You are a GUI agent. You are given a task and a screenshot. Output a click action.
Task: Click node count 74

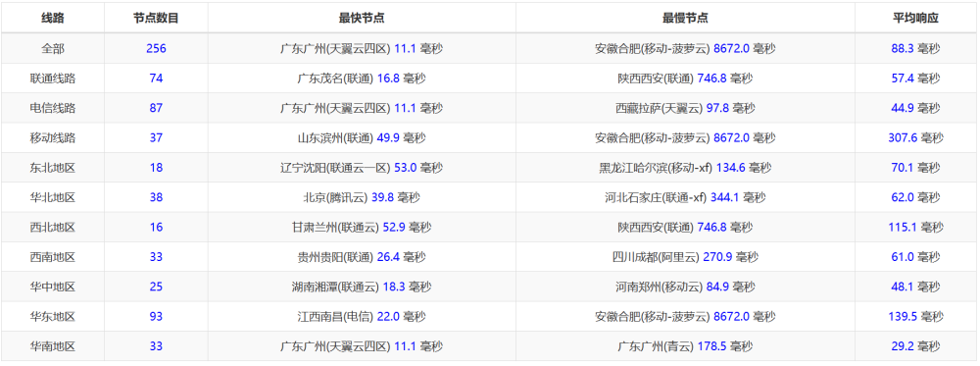(156, 78)
